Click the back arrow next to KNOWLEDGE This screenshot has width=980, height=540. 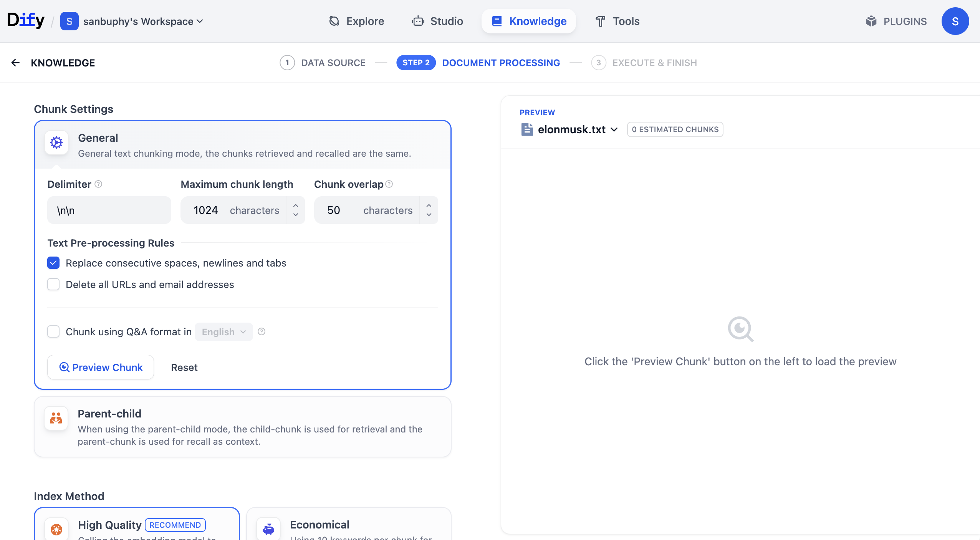pos(15,63)
